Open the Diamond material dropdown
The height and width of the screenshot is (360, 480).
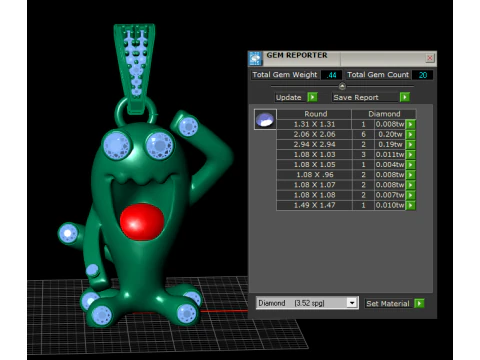pos(352,303)
